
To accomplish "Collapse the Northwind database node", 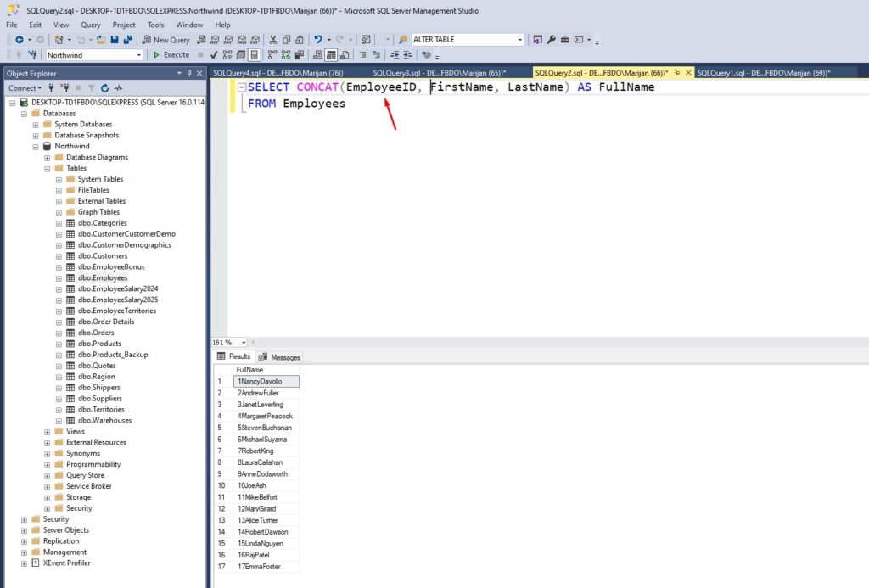I will tap(36, 147).
